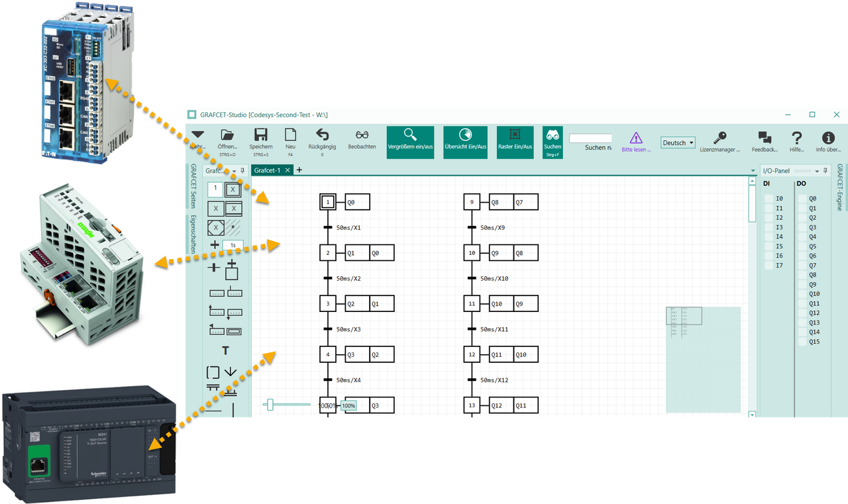Toggle Raster Ein/Aus grid
848x504 pixels.
tap(515, 142)
